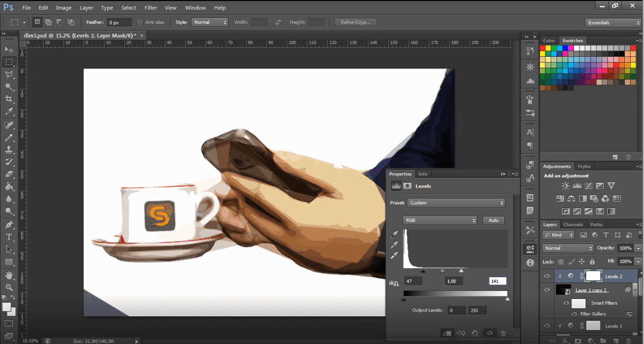This screenshot has height=344, width=644.
Task: Pick the Eyedropper tool in toolbox
Action: click(x=9, y=111)
